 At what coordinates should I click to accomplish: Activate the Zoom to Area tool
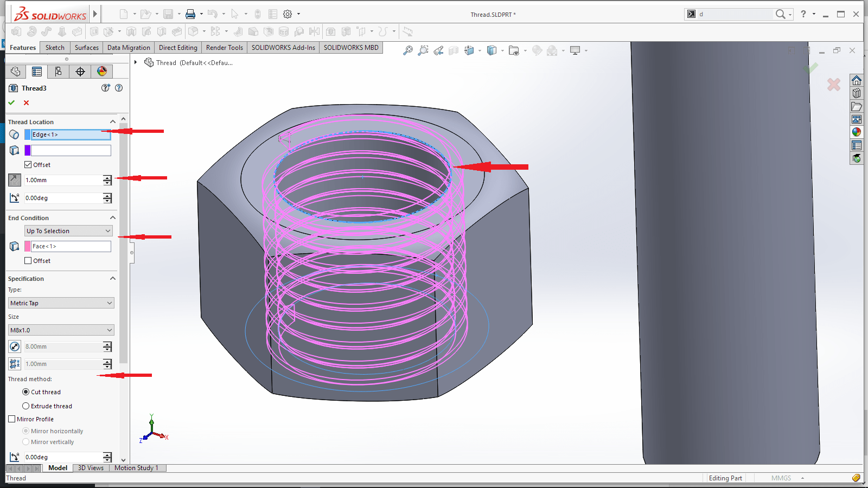click(424, 50)
